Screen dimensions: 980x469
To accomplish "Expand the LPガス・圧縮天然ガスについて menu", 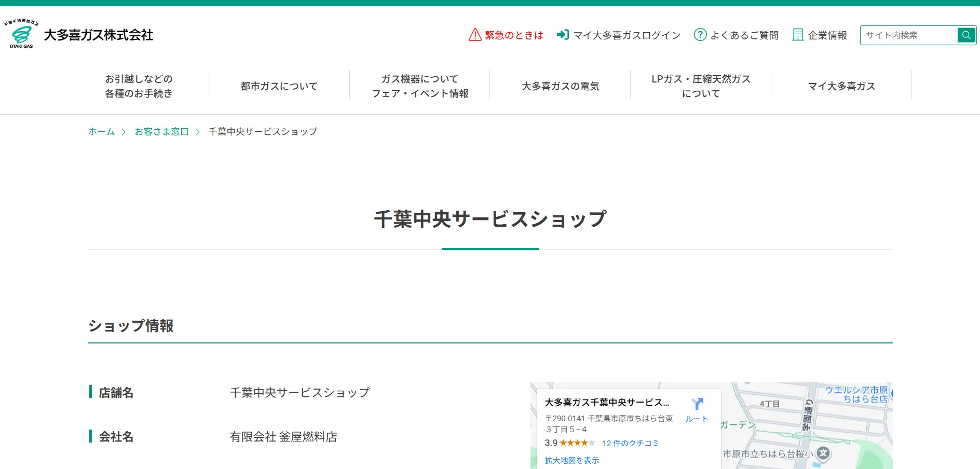I will point(701,86).
